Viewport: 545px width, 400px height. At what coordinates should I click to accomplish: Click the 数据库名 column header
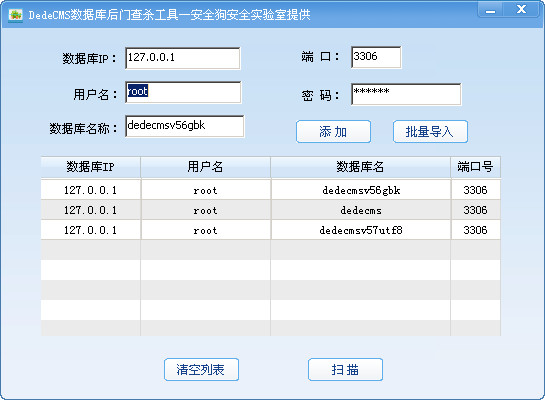pyautogui.click(x=360, y=167)
